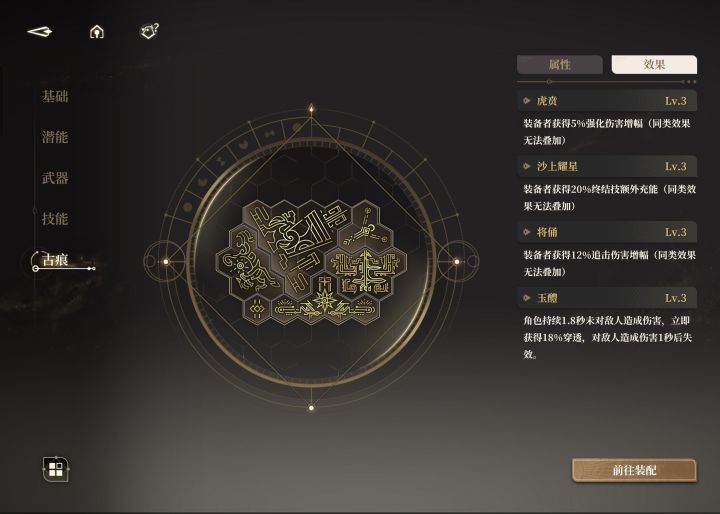The width and height of the screenshot is (720, 514).
Task: Switch to the 效果 tab
Action: pos(654,65)
